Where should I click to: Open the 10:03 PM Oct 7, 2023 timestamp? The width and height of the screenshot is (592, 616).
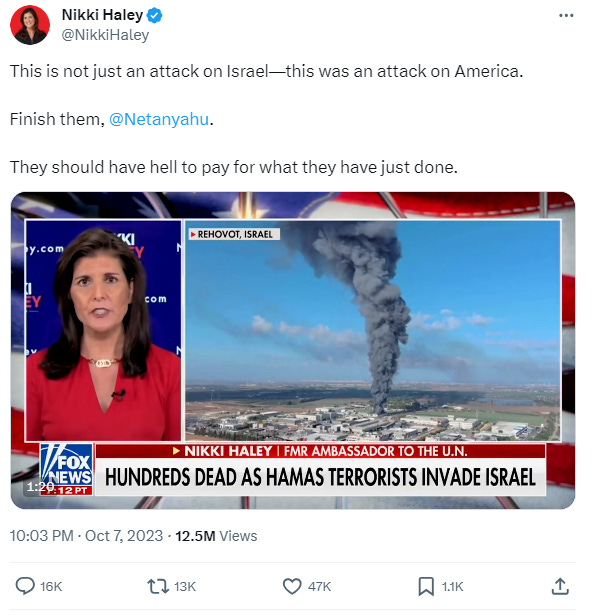[86, 536]
